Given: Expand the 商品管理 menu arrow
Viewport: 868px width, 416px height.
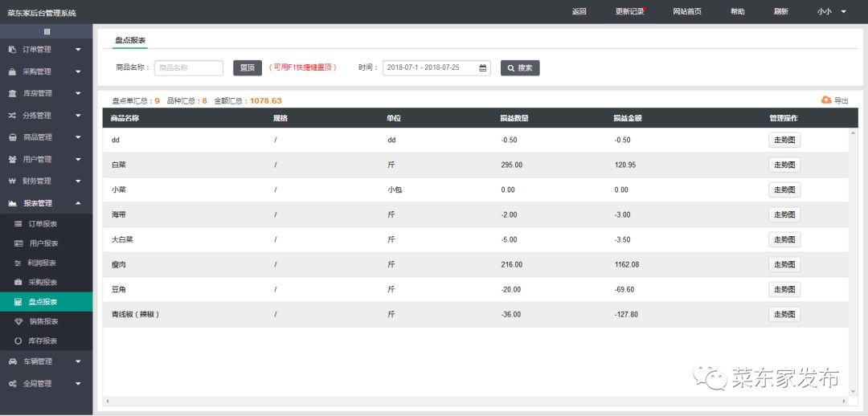Looking at the screenshot, I should tap(78, 137).
